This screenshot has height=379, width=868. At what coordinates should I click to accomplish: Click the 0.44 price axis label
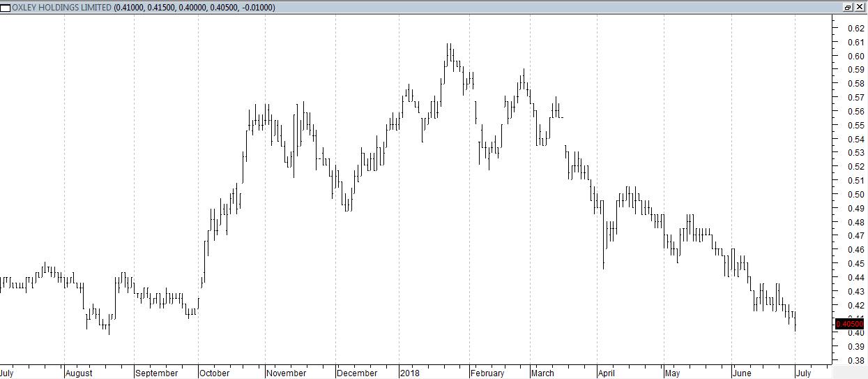(x=855, y=278)
